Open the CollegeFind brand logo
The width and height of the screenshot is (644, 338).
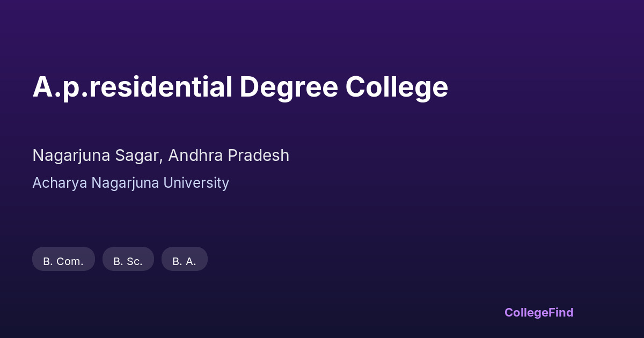point(539,312)
